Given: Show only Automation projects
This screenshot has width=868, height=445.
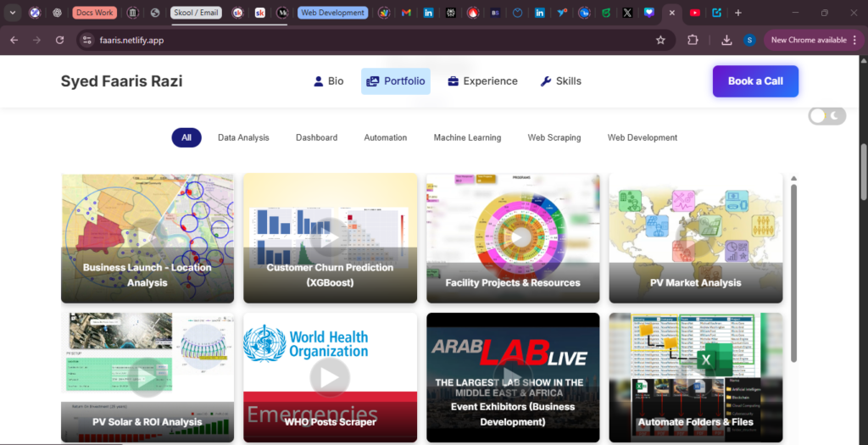Looking at the screenshot, I should (x=386, y=138).
